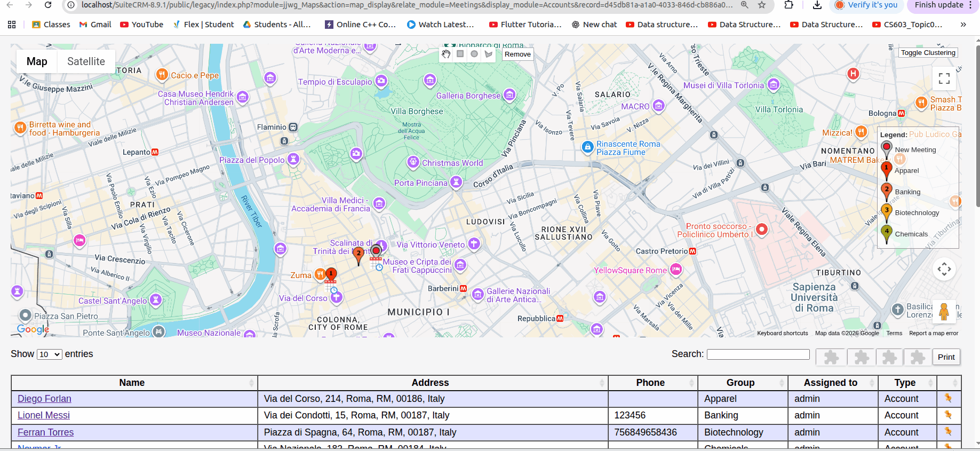The height and width of the screenshot is (451, 980).
Task: Select the rectangle drawing tool
Action: coord(460,54)
